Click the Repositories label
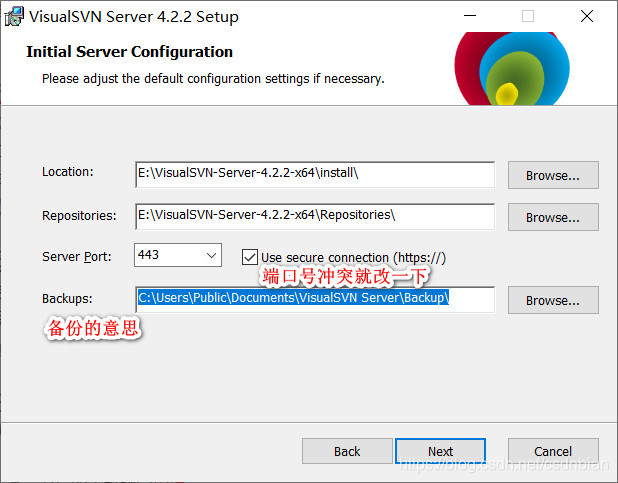The width and height of the screenshot is (618, 483). coord(79,216)
